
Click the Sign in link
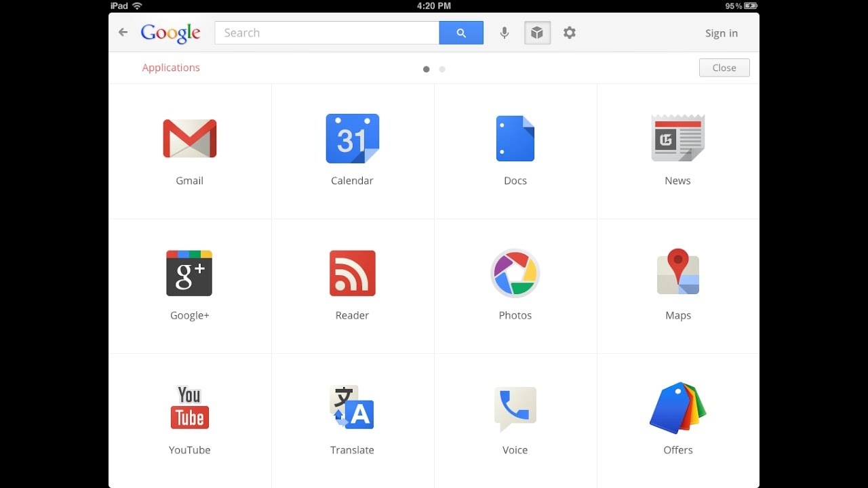coord(722,33)
